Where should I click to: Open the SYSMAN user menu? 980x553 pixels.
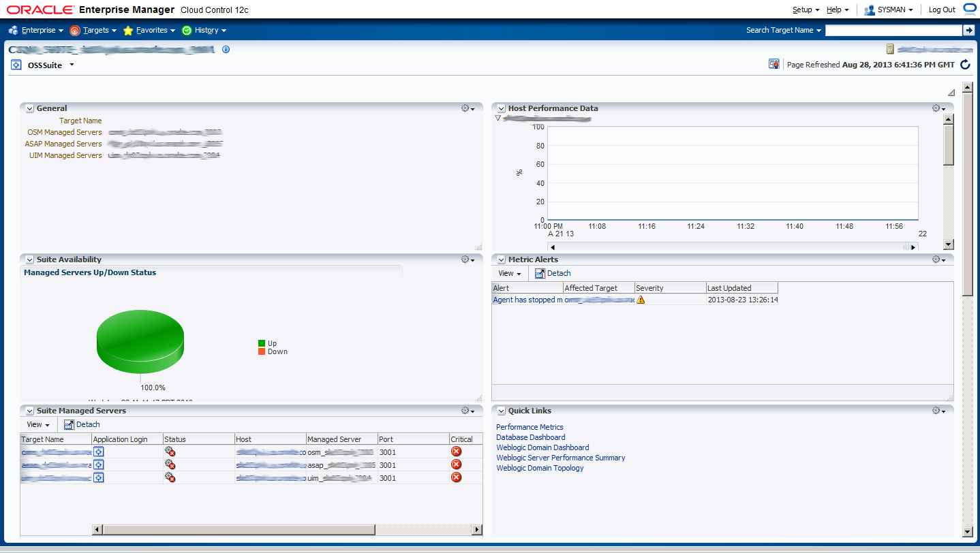point(889,10)
